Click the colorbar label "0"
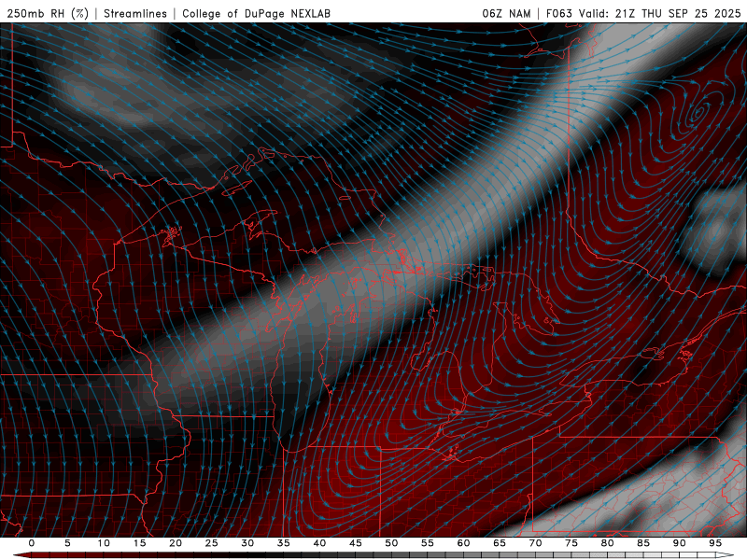This screenshot has height=560, width=747. pos(32,543)
